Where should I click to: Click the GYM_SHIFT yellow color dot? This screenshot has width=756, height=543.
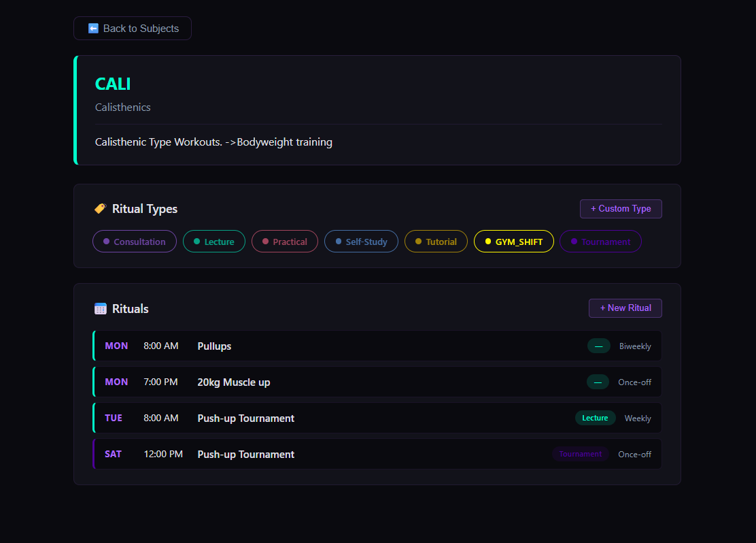488,242
